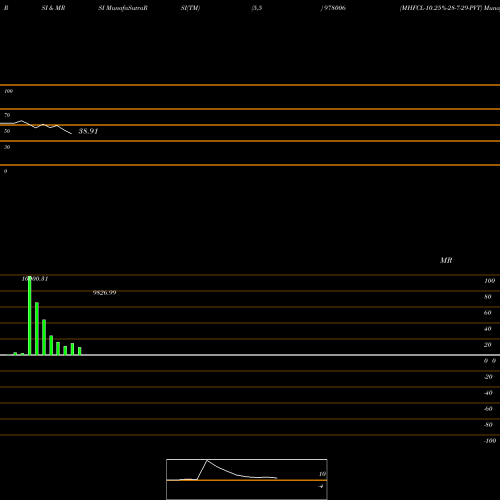Screen dimensions: 500x500
Task: Click the SI & MR header text
Action: coord(53,8)
